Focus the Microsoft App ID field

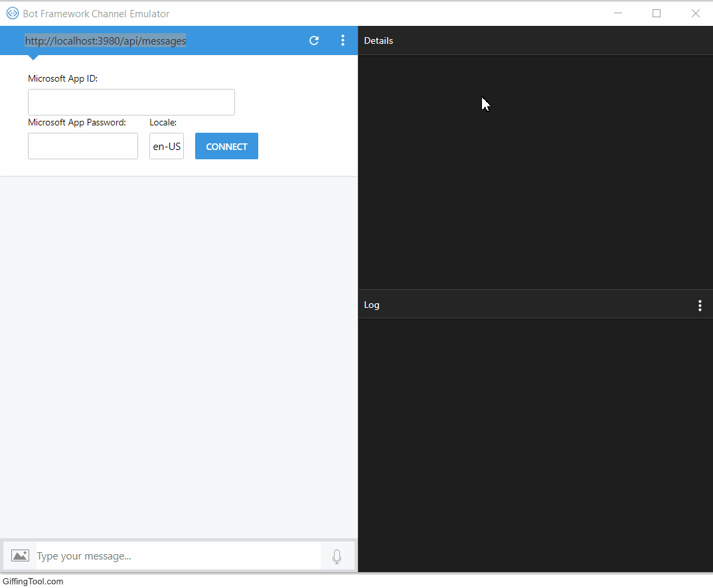click(131, 102)
